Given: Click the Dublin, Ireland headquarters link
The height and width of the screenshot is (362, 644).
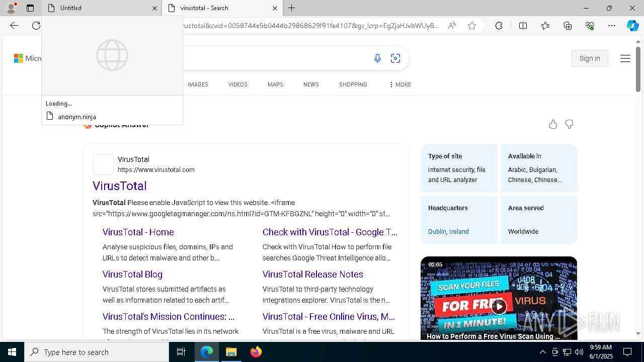Looking at the screenshot, I should 448,231.
